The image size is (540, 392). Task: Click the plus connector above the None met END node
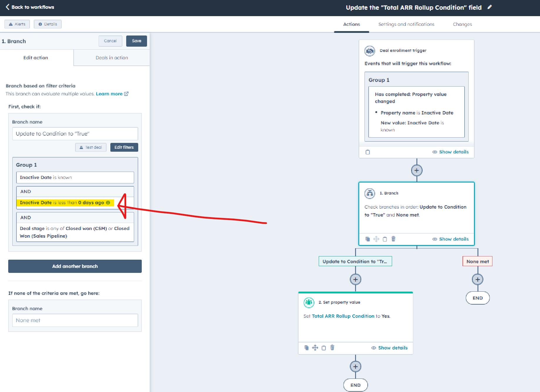coord(477,279)
